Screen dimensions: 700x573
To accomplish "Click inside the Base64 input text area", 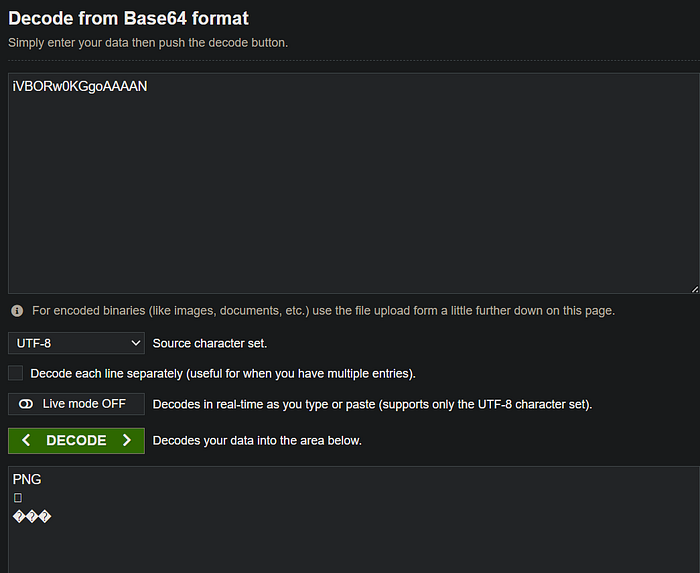I will click(354, 183).
